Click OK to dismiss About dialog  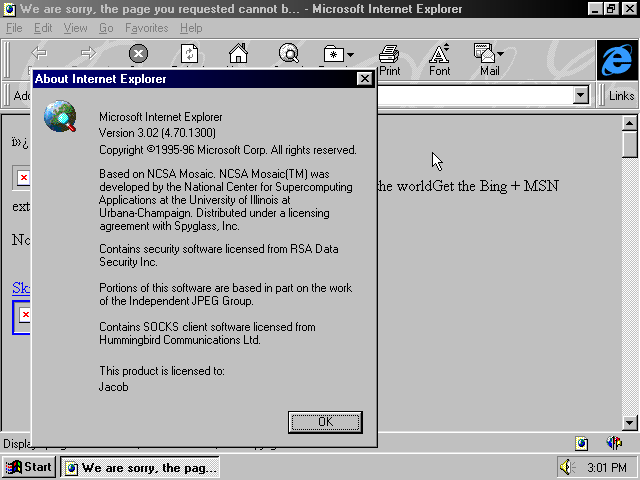325,422
